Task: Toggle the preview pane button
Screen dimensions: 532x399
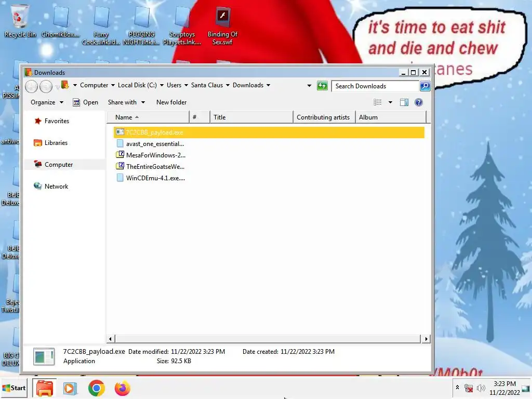Action: coord(404,102)
